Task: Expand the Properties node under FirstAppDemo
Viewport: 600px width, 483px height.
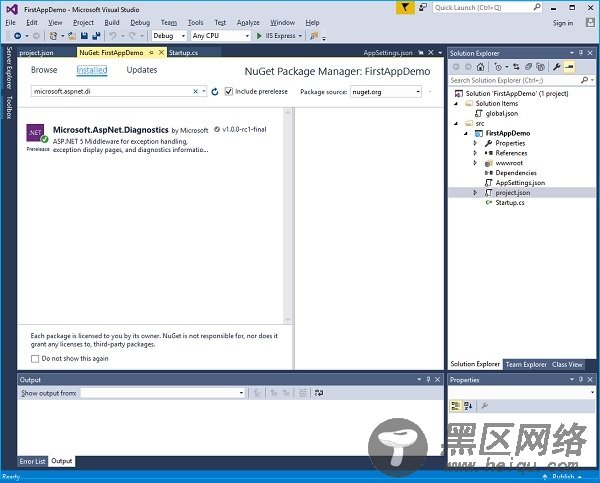Action: [x=475, y=143]
